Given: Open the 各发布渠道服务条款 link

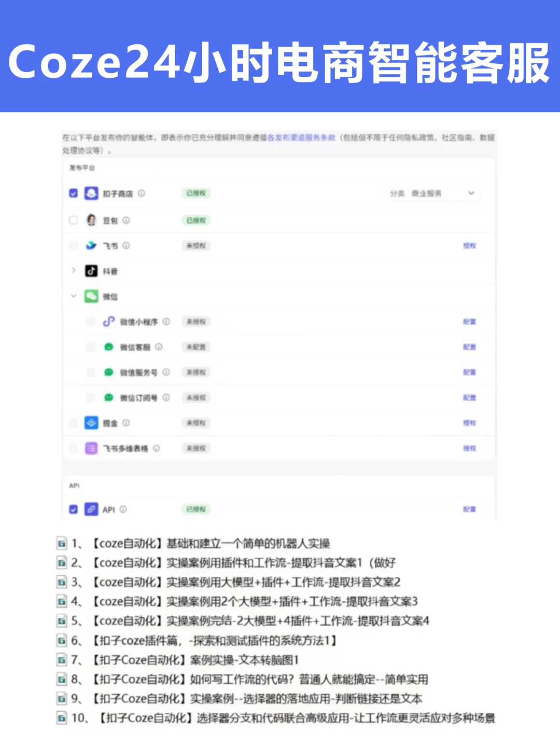Looking at the screenshot, I should [301, 137].
